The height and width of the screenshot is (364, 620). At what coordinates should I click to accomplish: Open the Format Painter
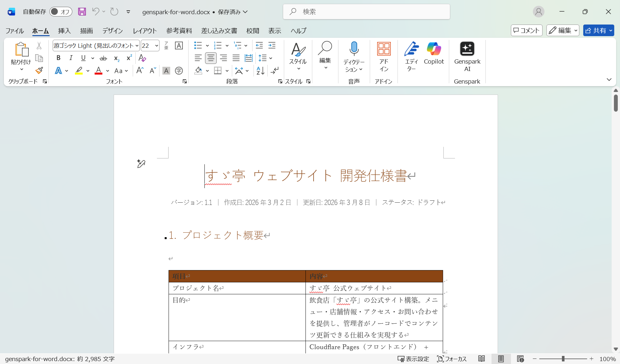click(39, 70)
